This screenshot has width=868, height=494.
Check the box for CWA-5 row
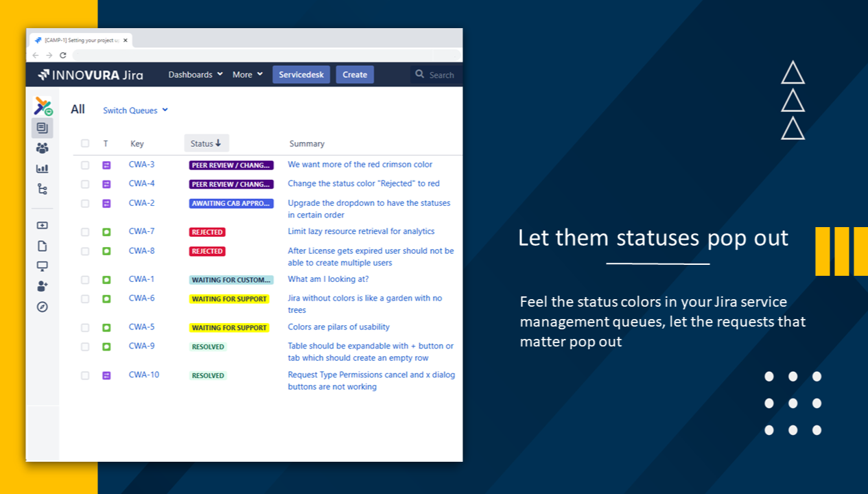click(85, 328)
